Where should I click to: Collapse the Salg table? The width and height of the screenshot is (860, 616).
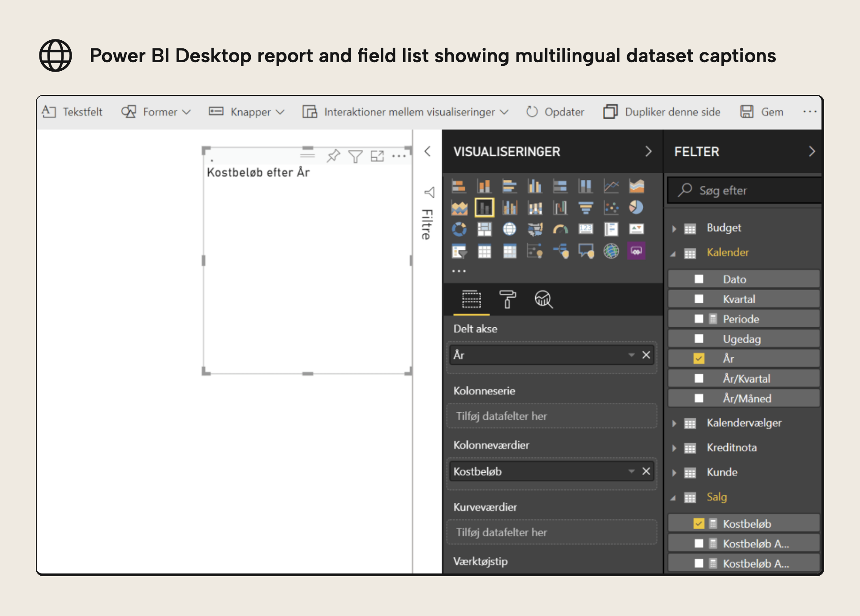(673, 498)
